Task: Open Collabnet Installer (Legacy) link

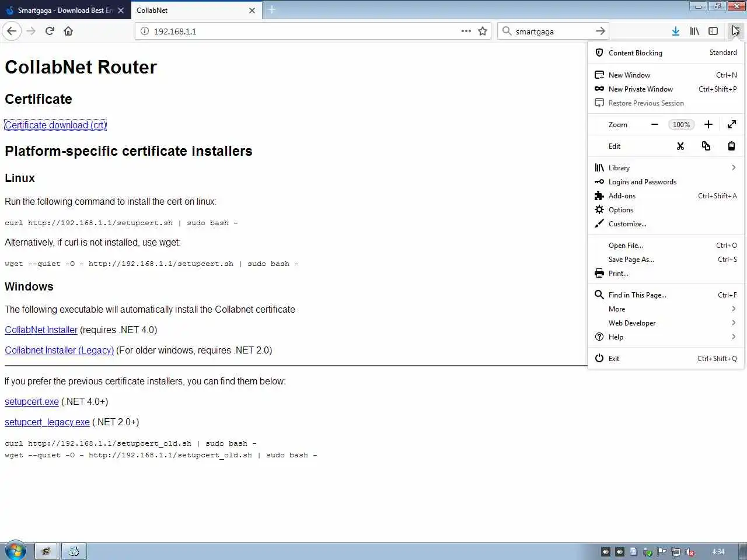Action: point(59,350)
